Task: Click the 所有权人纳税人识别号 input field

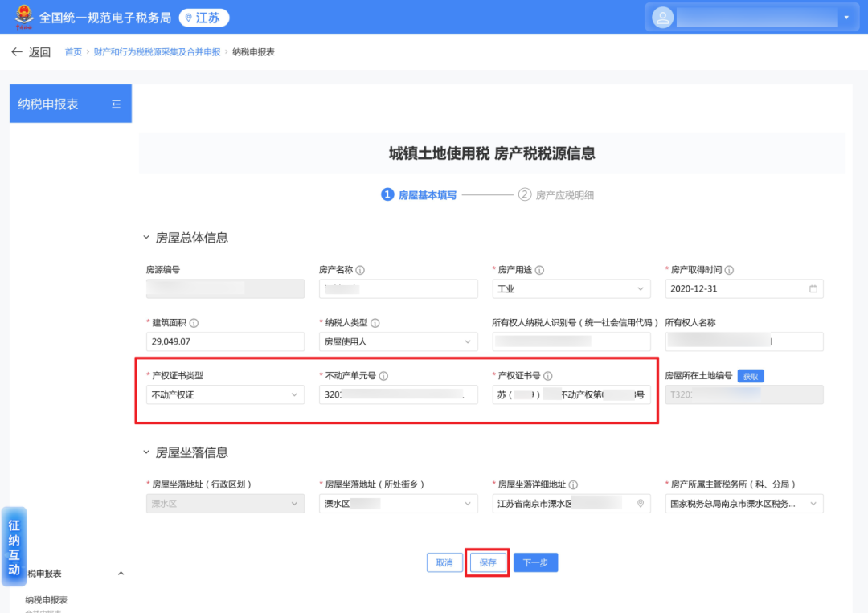Action: pyautogui.click(x=571, y=342)
